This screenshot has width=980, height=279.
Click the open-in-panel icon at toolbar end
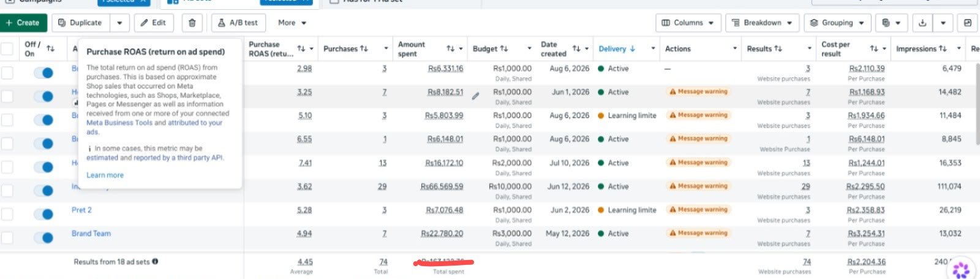coord(968,23)
